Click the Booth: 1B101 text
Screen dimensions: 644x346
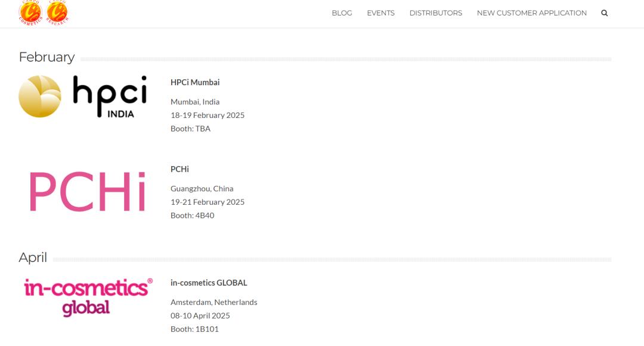tap(194, 329)
